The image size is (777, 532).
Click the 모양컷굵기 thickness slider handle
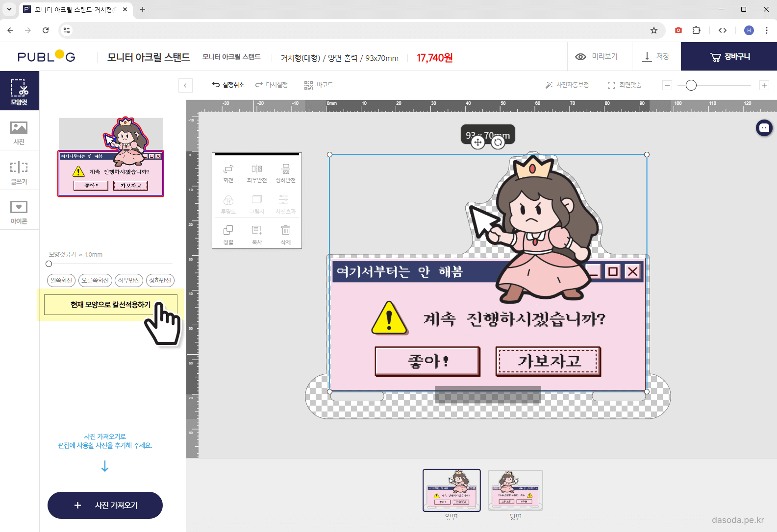tap(49, 264)
